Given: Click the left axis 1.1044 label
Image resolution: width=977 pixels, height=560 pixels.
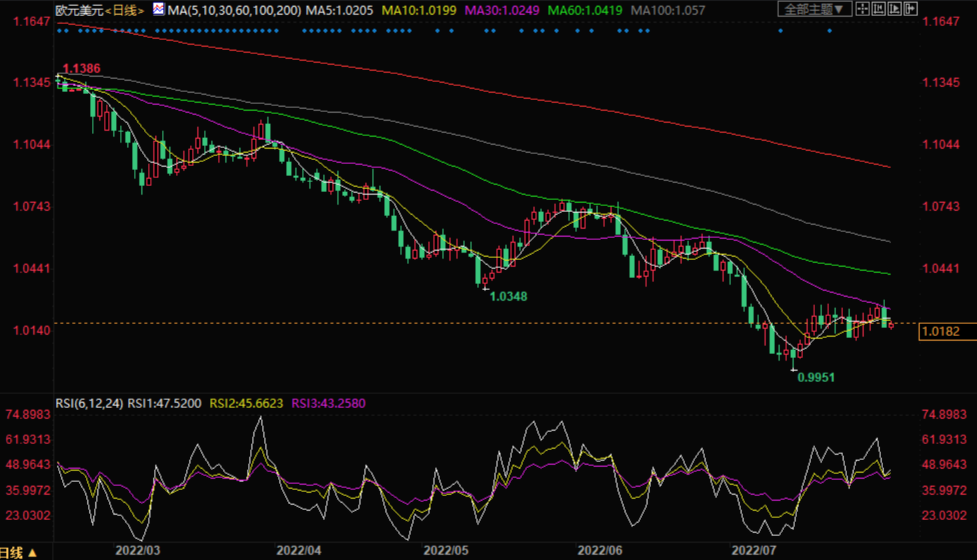Looking at the screenshot, I should click(32, 145).
